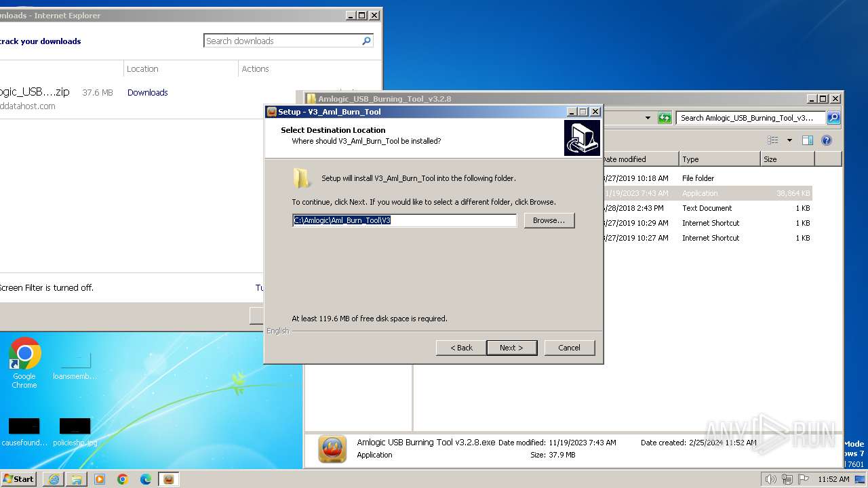Toggle the Explorer preview pane icon

(x=807, y=140)
